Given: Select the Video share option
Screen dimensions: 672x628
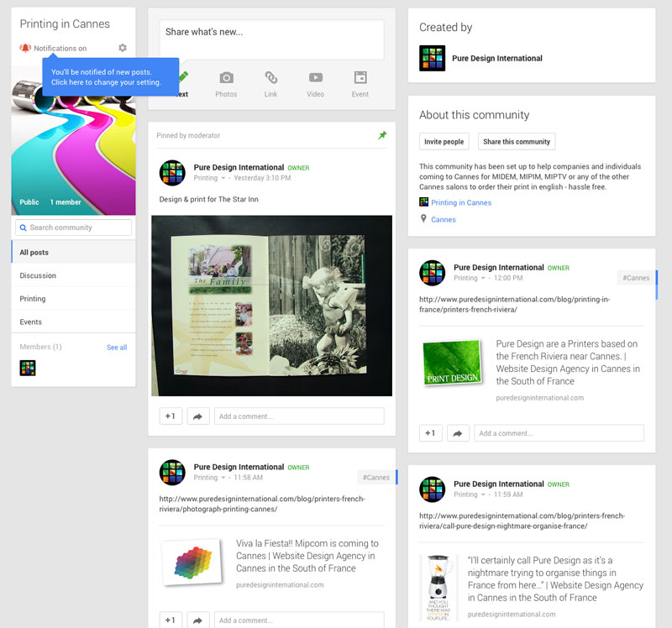Looking at the screenshot, I should pos(316,85).
